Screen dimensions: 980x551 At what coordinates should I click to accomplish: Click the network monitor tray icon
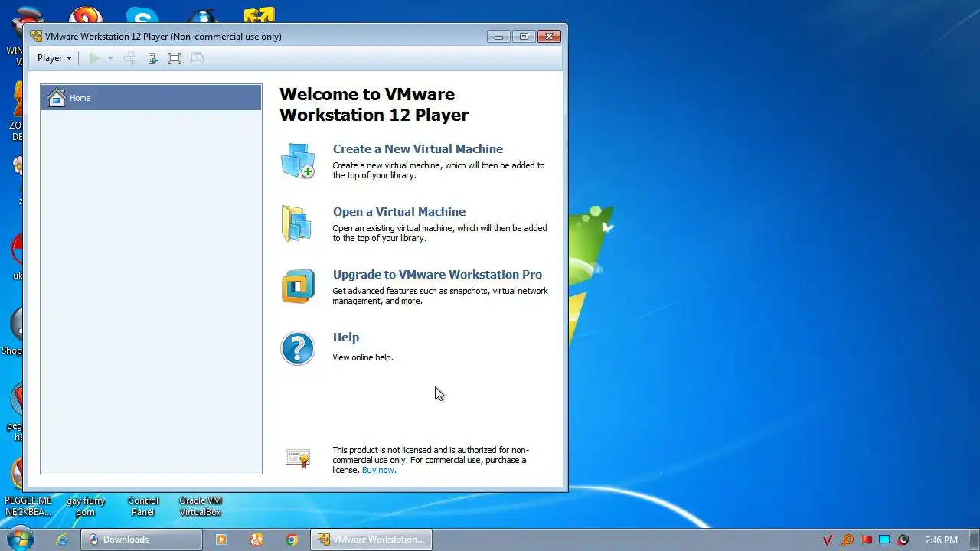(884, 540)
